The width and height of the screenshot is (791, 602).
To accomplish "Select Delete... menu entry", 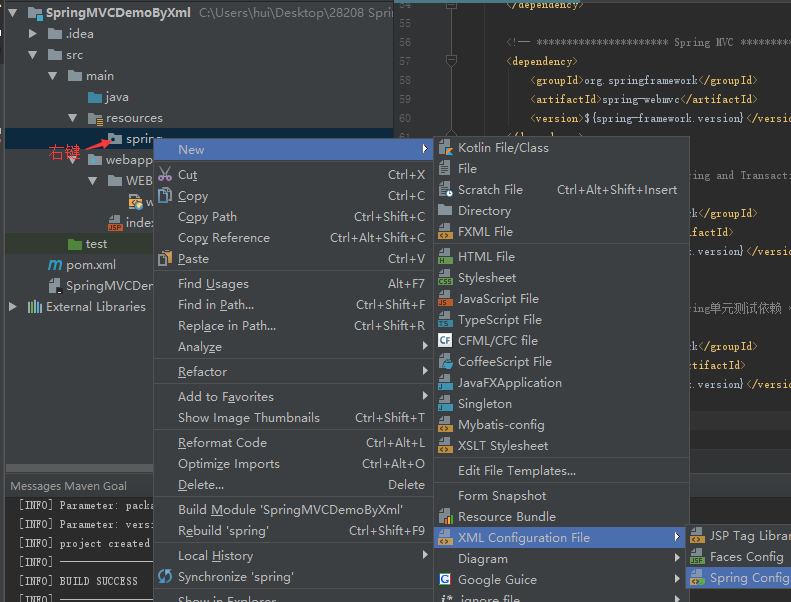I will coord(294,485).
